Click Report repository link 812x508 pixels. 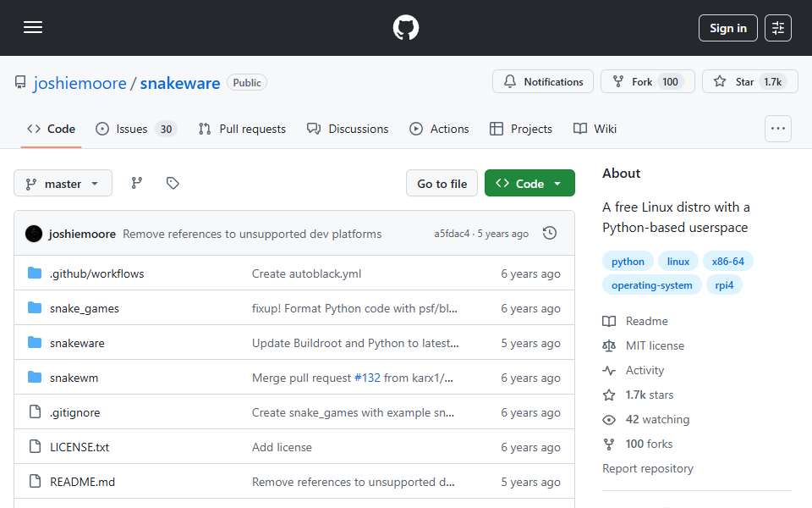[647, 468]
